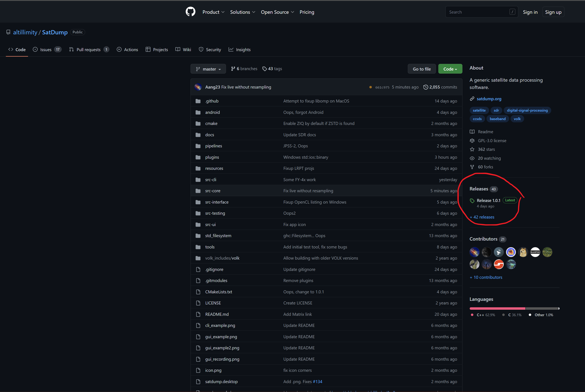Show the + 42 releases link
The width and height of the screenshot is (585, 392).
click(x=482, y=217)
